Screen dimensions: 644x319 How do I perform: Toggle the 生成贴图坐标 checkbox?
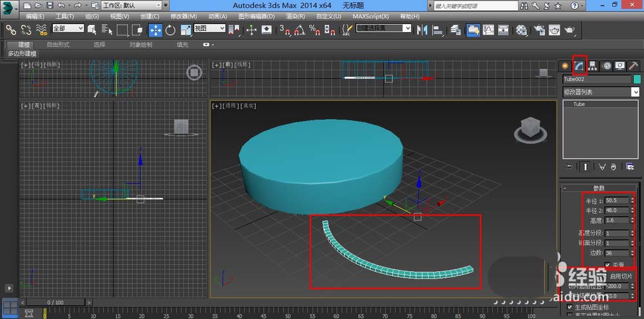(570, 307)
